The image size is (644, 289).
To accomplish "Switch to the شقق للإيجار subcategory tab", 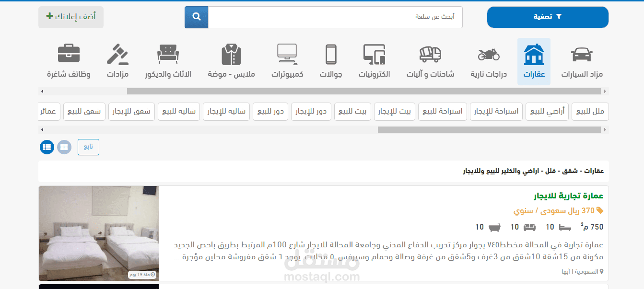I will coord(131,111).
